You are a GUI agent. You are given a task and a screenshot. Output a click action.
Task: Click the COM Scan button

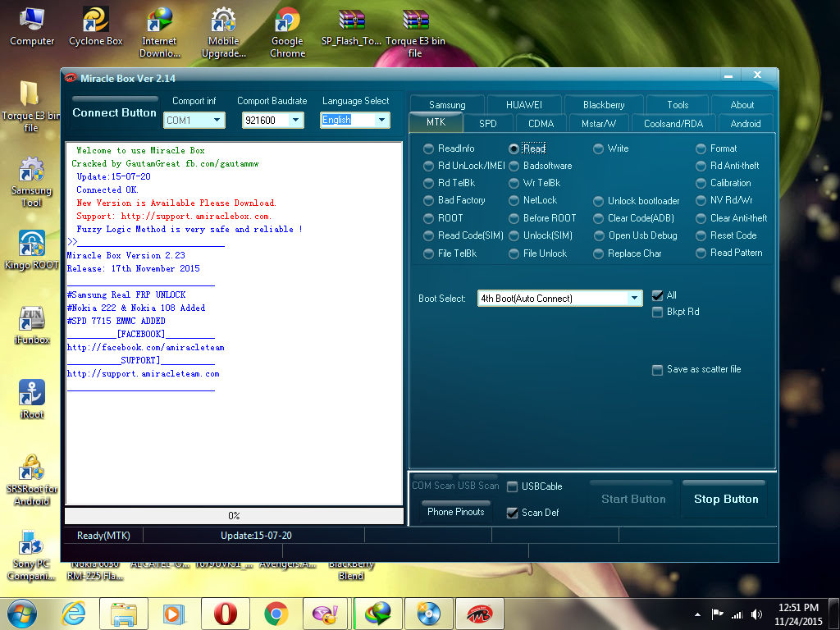433,485
